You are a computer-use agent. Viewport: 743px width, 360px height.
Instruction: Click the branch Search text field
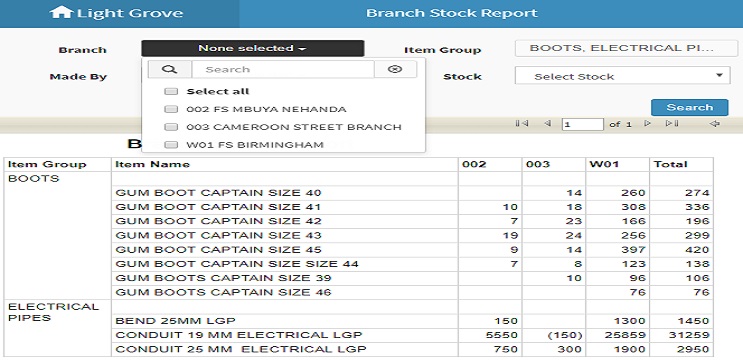pyautogui.click(x=283, y=69)
